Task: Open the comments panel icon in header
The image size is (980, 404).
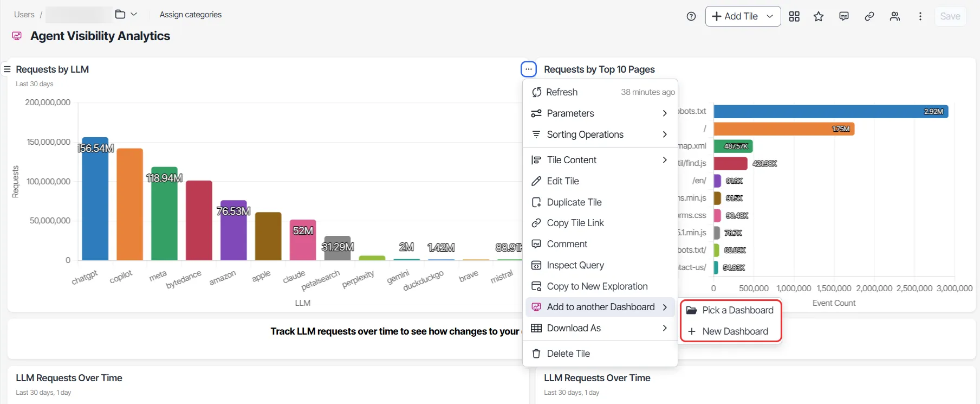Action: point(844,16)
